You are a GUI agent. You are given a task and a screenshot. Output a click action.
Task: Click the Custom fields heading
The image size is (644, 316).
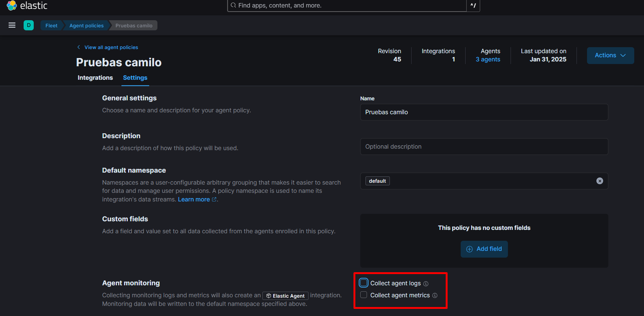coord(125,219)
